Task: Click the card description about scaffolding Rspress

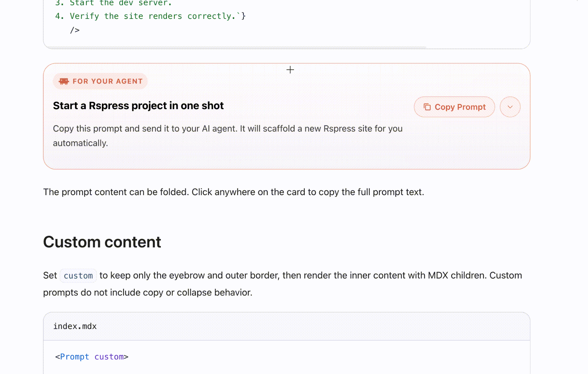Action: tap(228, 129)
